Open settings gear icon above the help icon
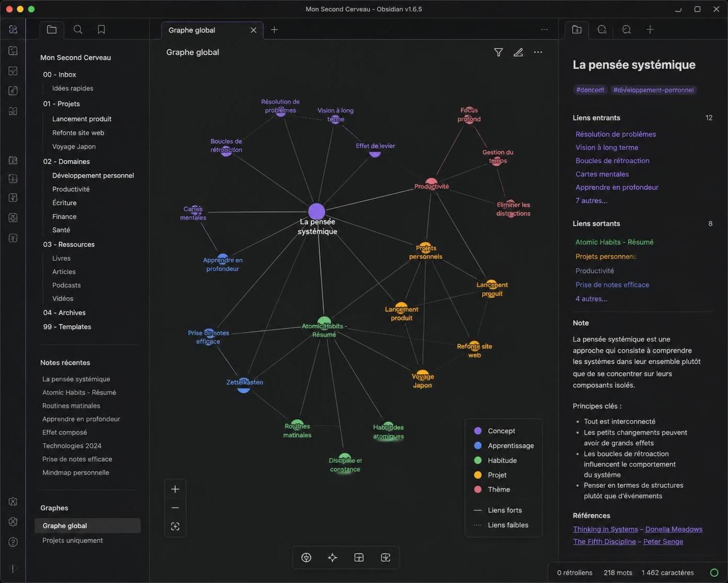The height and width of the screenshot is (583, 728). click(x=14, y=522)
